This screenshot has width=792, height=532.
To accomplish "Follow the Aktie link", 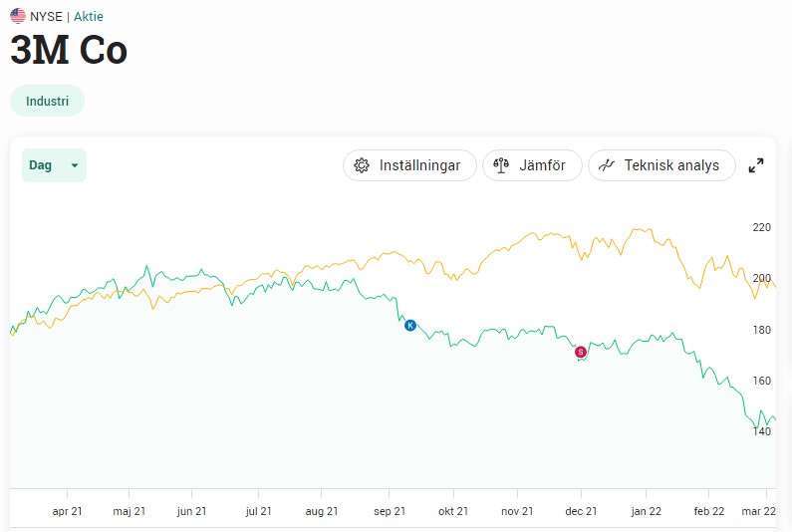I will coord(89,16).
